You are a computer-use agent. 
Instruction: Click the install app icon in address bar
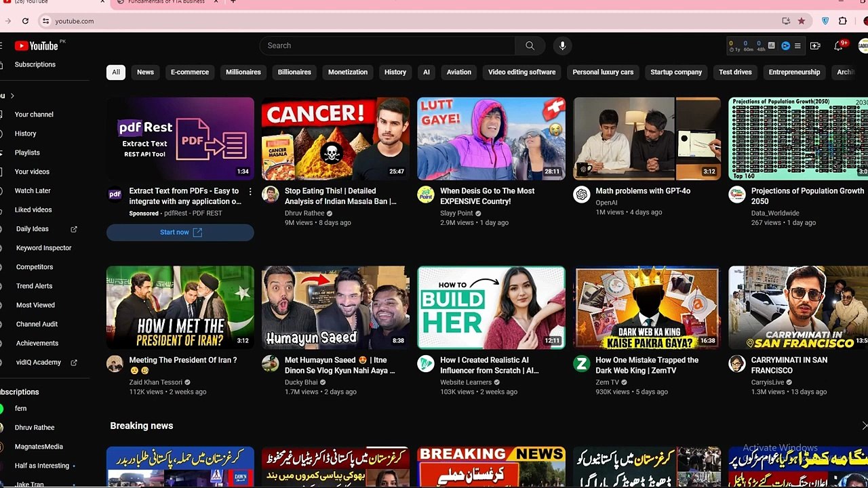[786, 21]
